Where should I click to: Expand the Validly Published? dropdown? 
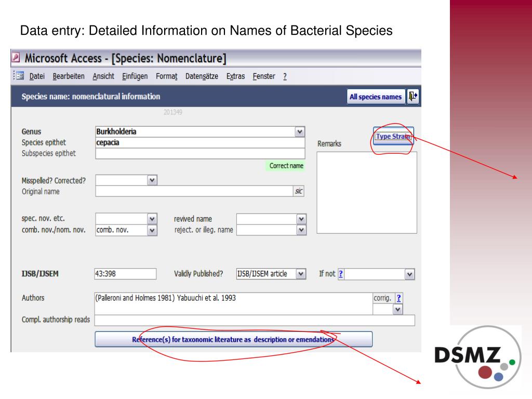[x=301, y=274]
